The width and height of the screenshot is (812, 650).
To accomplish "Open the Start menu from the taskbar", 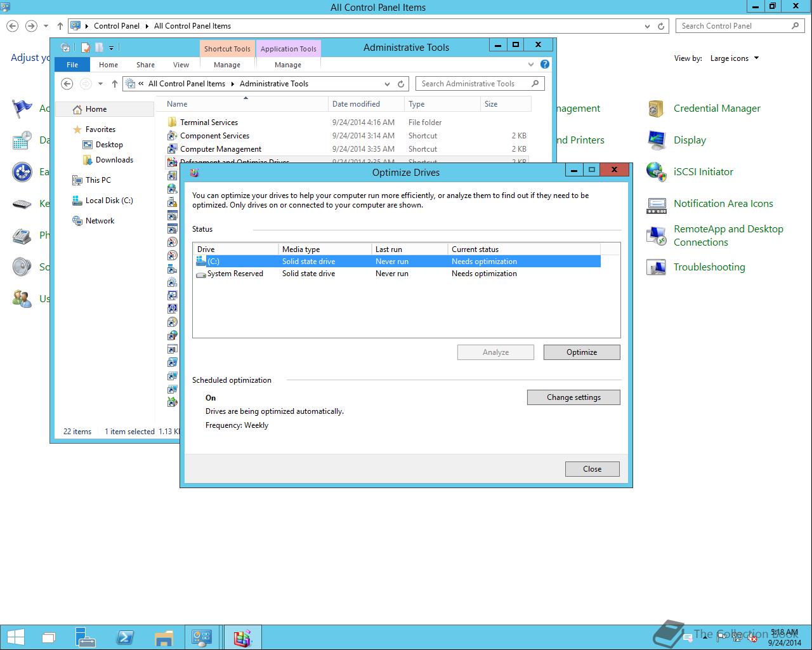I will pos(15,637).
